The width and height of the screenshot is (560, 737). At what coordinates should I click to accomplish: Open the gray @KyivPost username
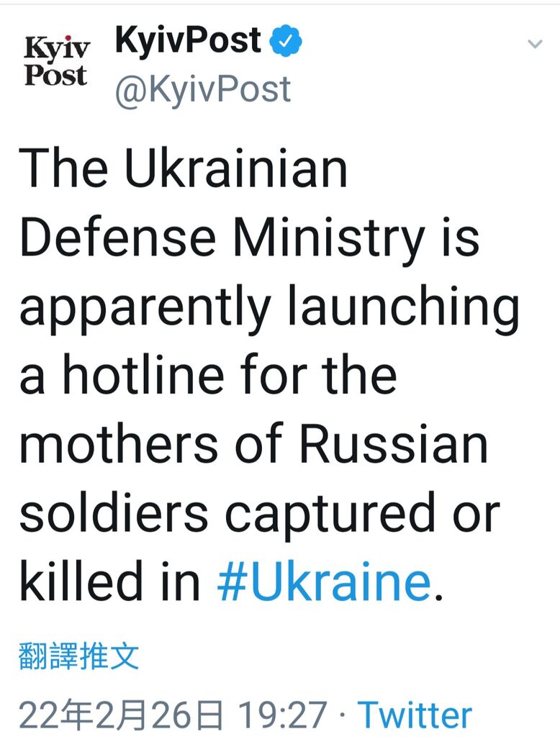click(x=203, y=89)
